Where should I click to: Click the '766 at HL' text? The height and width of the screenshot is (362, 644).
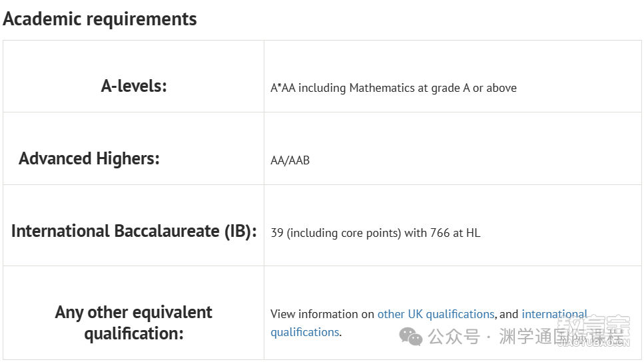coord(455,233)
